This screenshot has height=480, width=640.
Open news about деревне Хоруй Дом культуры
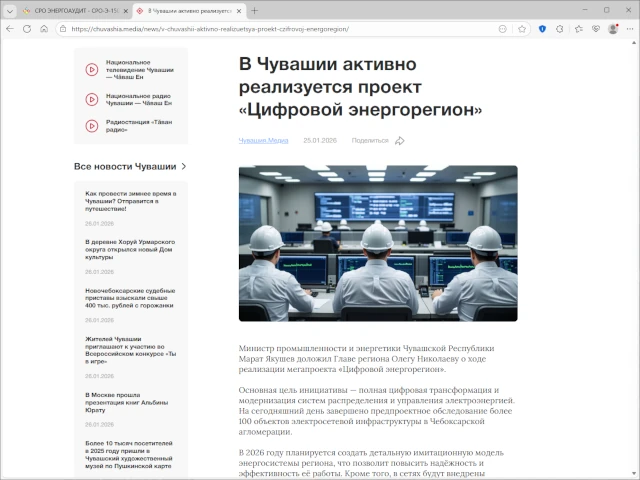[x=130, y=249]
